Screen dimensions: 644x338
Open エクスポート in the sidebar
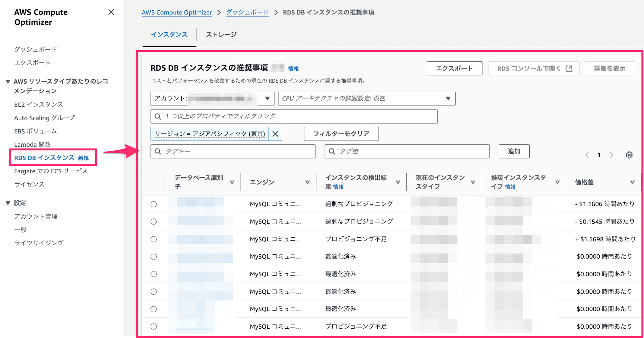(32, 63)
